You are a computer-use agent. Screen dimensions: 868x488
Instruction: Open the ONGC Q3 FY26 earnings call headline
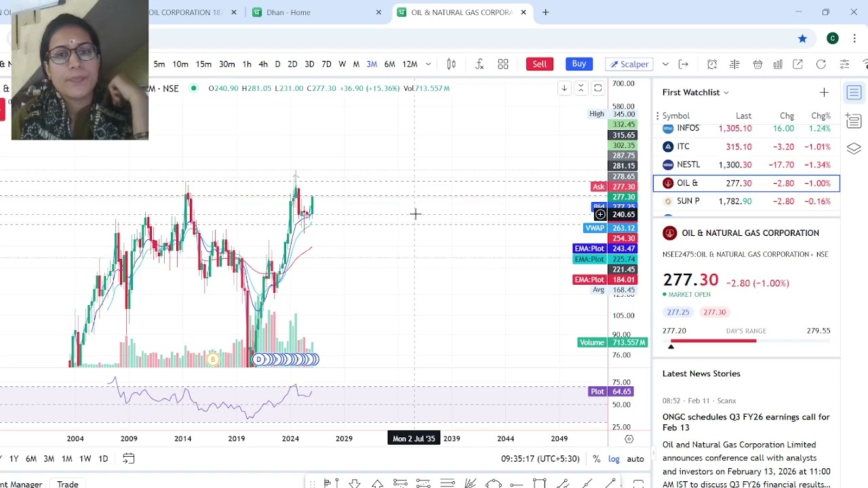pyautogui.click(x=746, y=422)
